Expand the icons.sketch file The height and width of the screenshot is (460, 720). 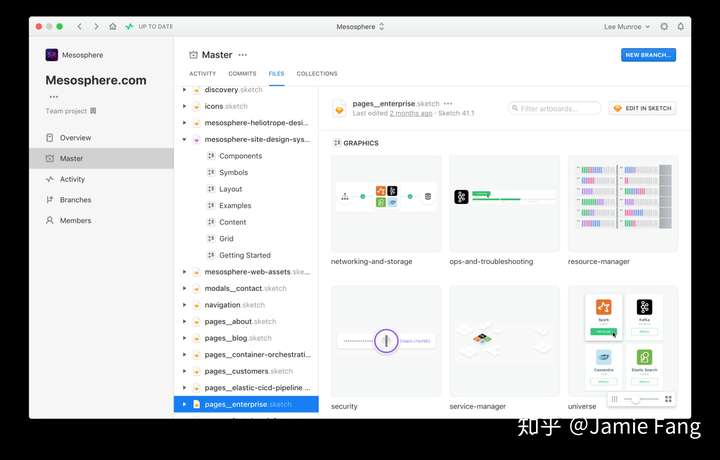(x=184, y=106)
